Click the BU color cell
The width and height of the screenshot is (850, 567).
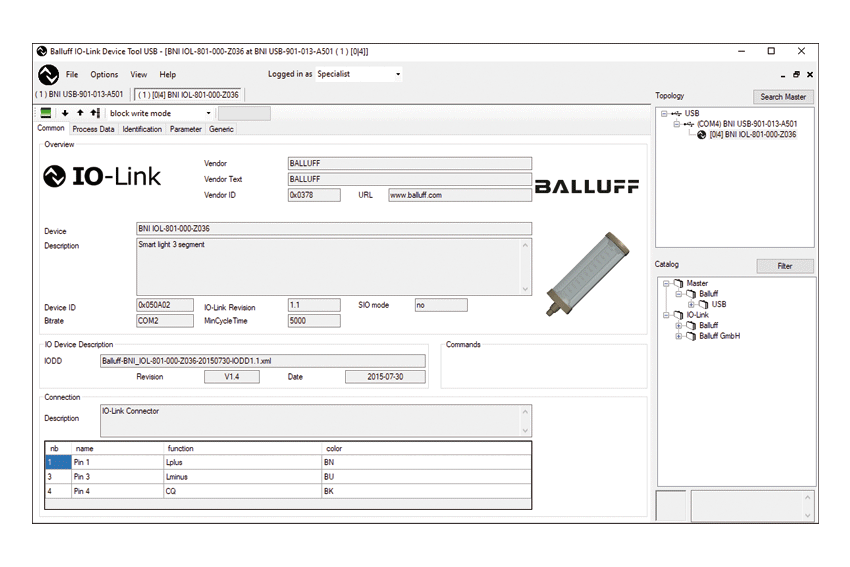(x=427, y=477)
